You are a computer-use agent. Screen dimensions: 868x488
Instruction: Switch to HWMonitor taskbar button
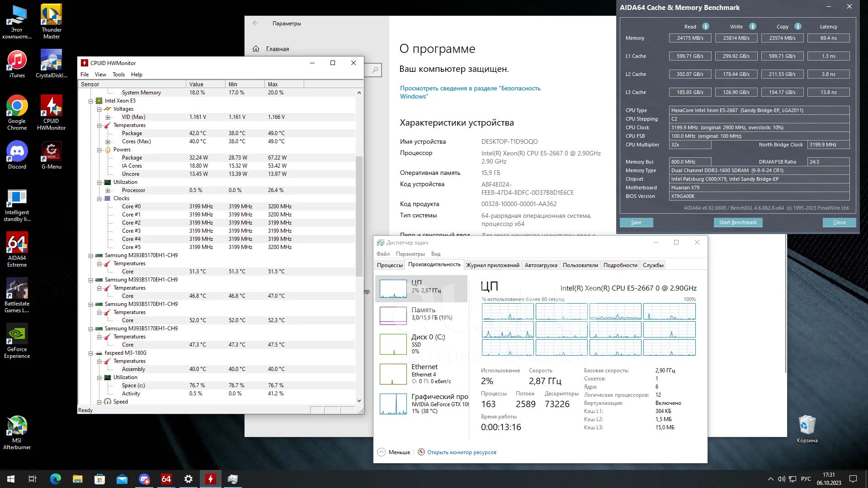[x=211, y=479]
